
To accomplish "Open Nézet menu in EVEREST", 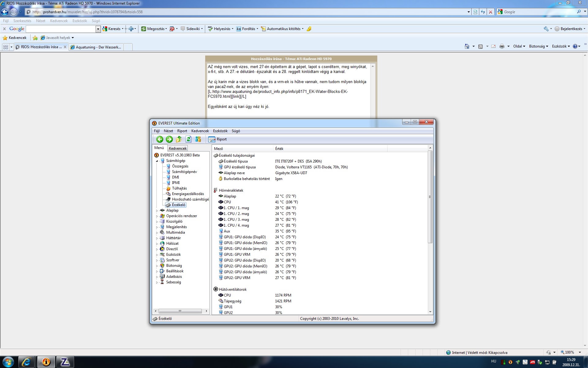I will tap(168, 131).
